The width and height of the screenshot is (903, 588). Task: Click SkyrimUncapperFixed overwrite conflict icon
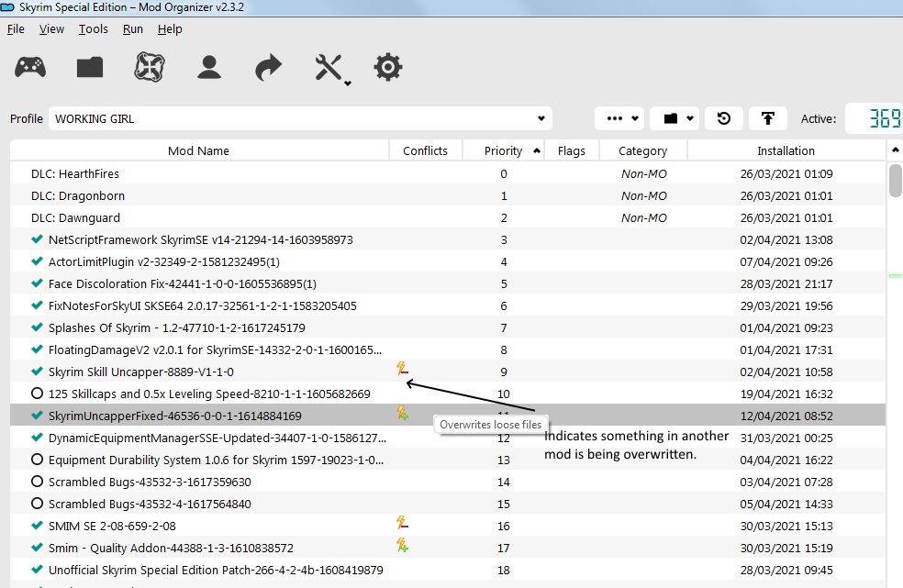click(x=403, y=413)
